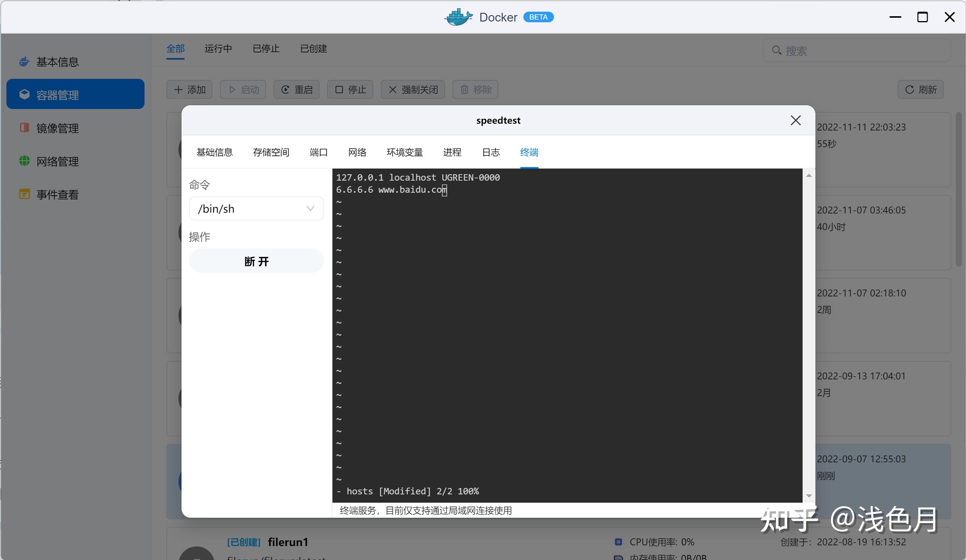Open 网络管理 via its sidebar icon
Screen dimensions: 966x560
click(x=24, y=161)
